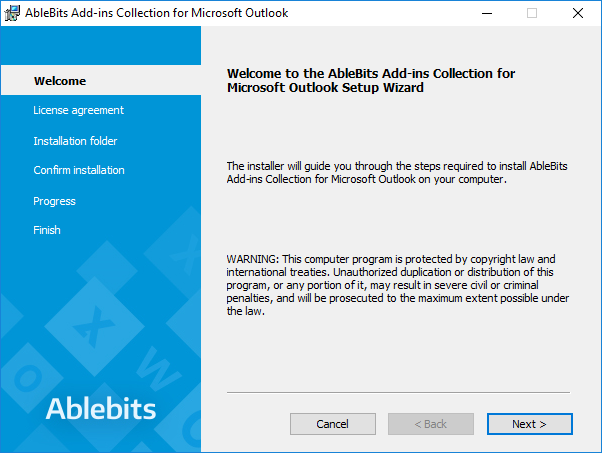Click the Setup Wizard welcome heading
This screenshot has width=602, height=453.
coord(371,81)
